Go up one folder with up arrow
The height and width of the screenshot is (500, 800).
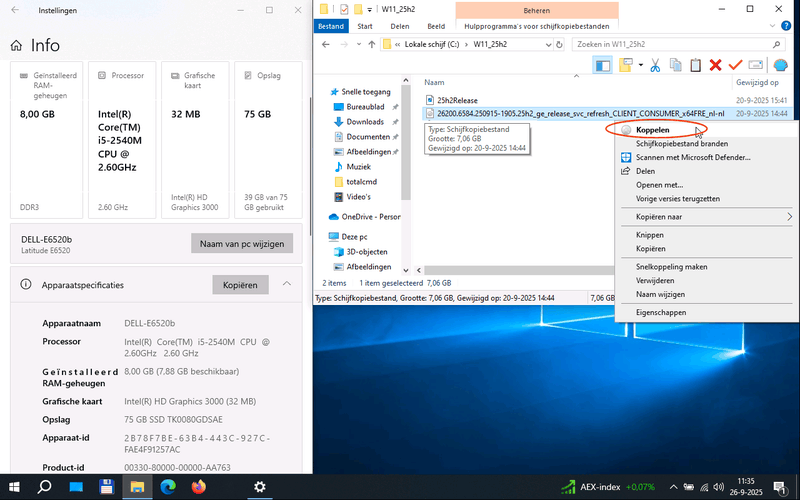(x=372, y=44)
